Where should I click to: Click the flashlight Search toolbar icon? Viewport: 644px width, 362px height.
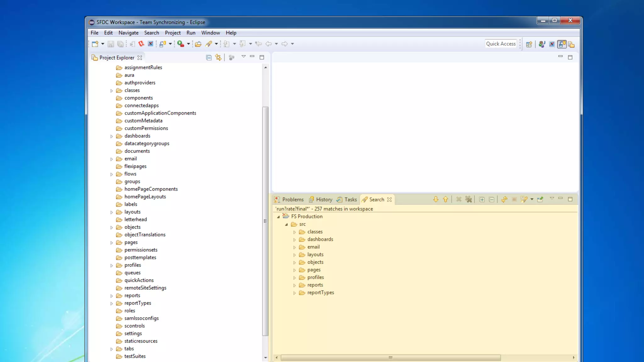pyautogui.click(x=208, y=44)
